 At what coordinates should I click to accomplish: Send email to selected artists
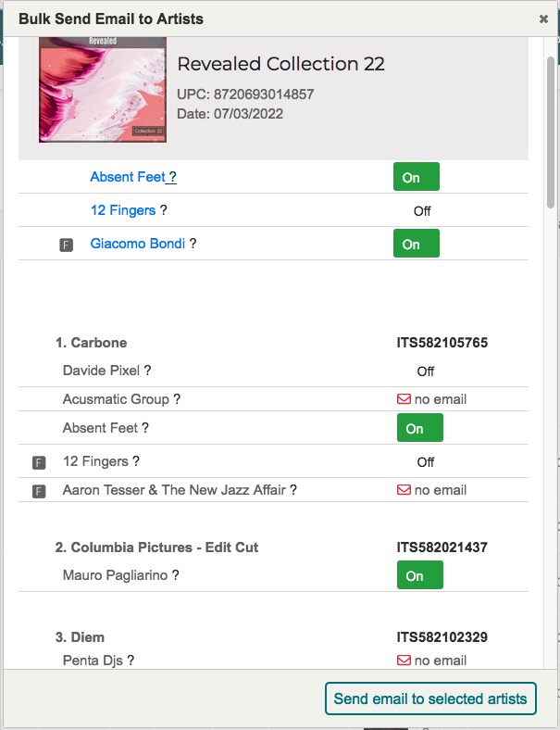tap(430, 699)
